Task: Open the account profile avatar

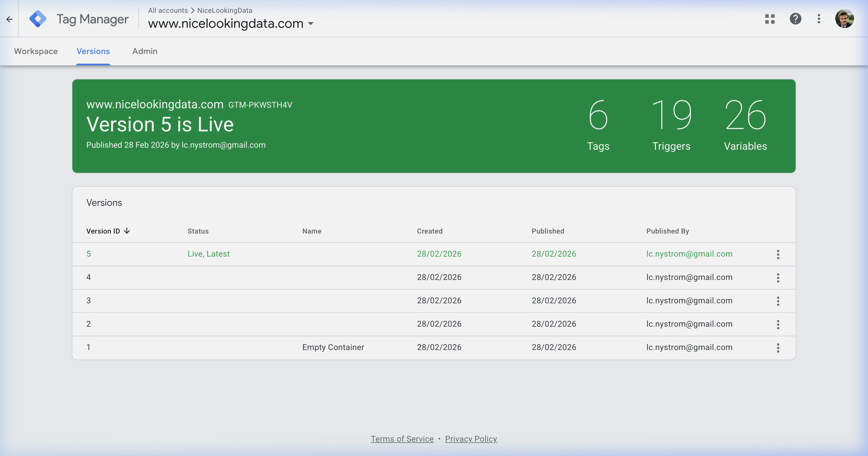Action: pyautogui.click(x=844, y=19)
